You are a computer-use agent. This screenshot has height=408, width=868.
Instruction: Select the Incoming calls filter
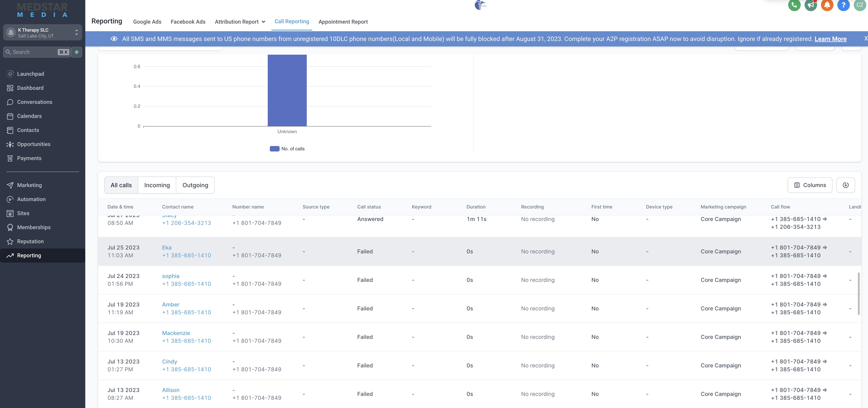pos(157,185)
